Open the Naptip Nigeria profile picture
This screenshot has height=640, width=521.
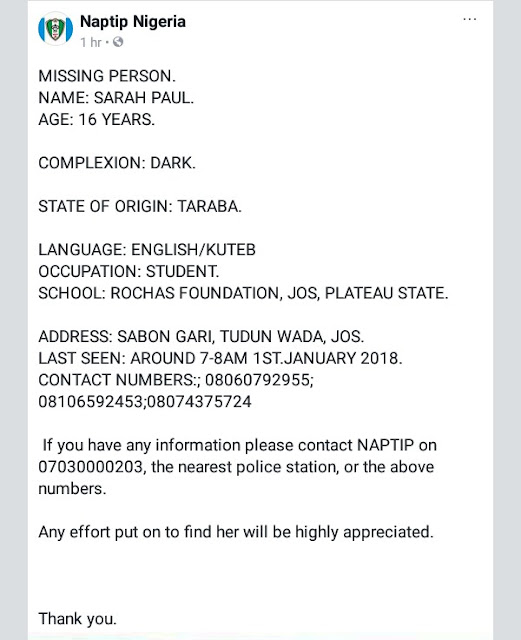coord(56,29)
